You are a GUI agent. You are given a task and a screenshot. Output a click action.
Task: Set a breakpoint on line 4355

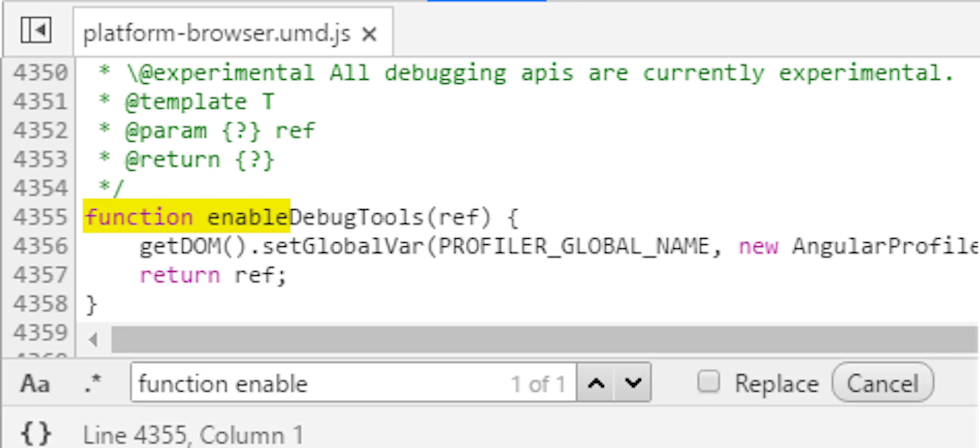[41, 217]
